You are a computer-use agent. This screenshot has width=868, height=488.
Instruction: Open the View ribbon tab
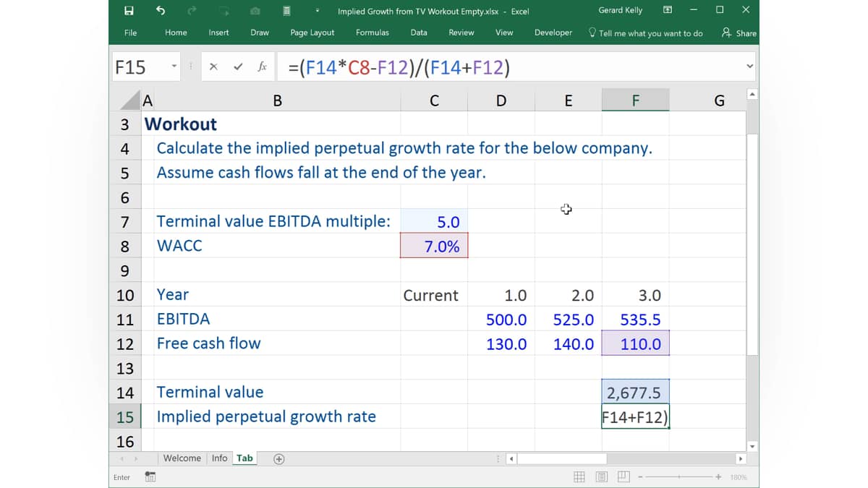click(x=504, y=33)
